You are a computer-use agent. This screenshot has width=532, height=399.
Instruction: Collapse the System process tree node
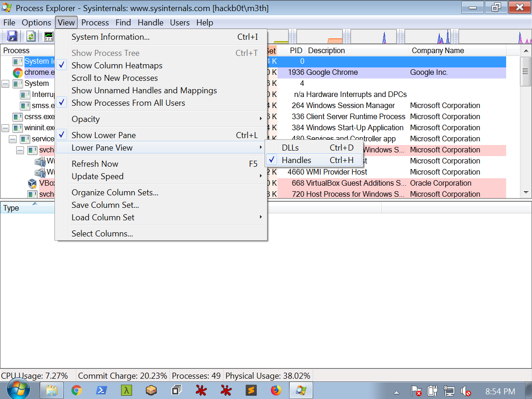(6, 84)
